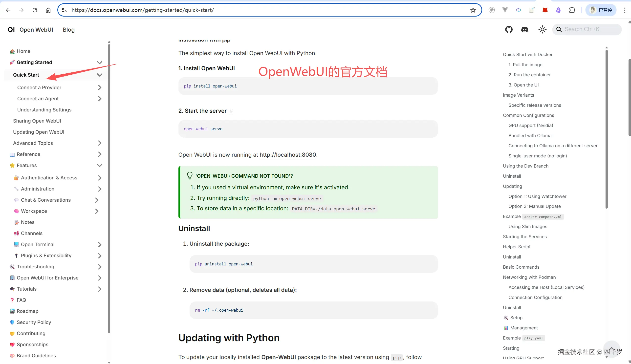Screen dimensions: 631x364
Task: Collapse the Getting Started section
Action: point(100,63)
